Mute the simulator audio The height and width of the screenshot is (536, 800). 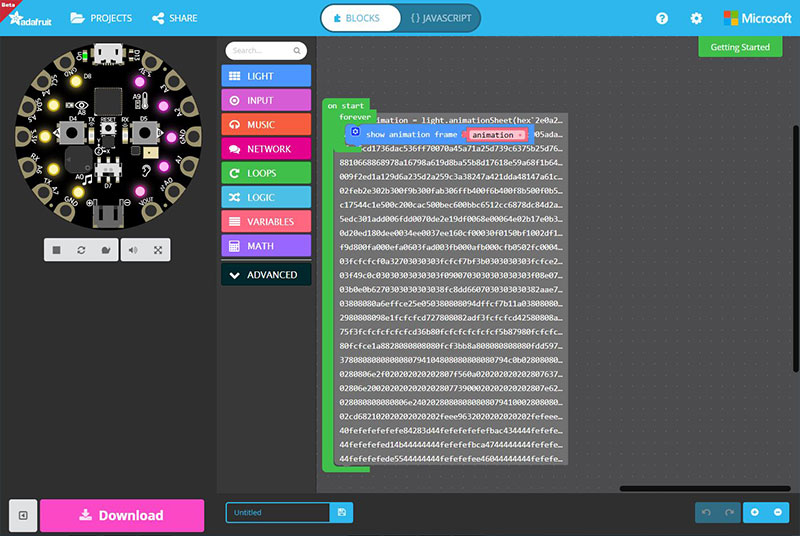coord(135,250)
